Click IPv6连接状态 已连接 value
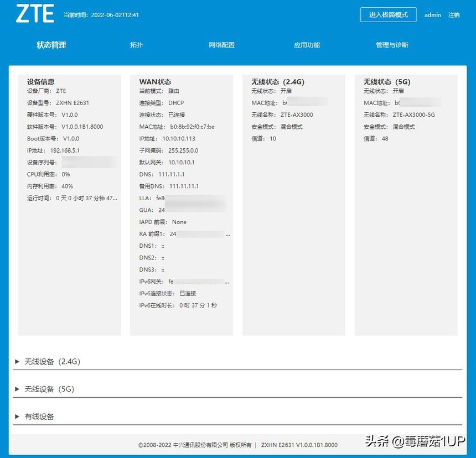 [188, 293]
